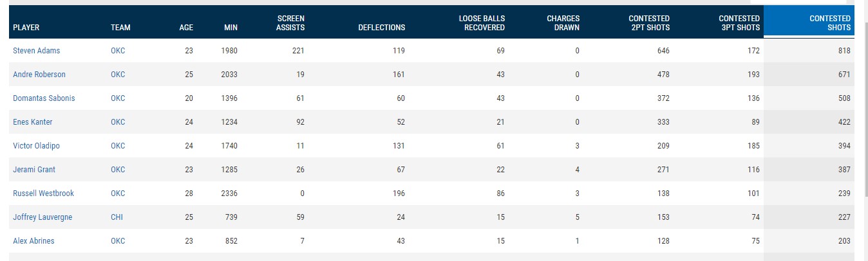This screenshot has width=868, height=261.
Task: View Alex Abrines player page
Action: pyautogui.click(x=33, y=241)
